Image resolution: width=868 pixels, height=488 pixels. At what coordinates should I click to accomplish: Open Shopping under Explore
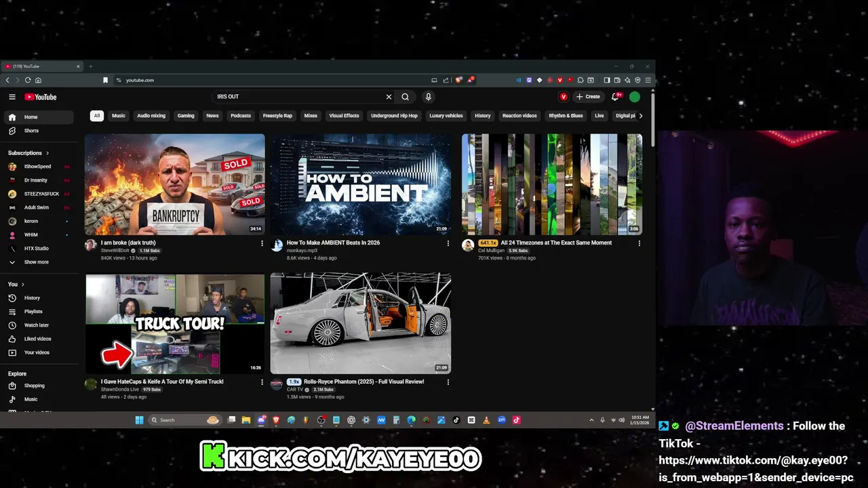pyautogui.click(x=39, y=386)
